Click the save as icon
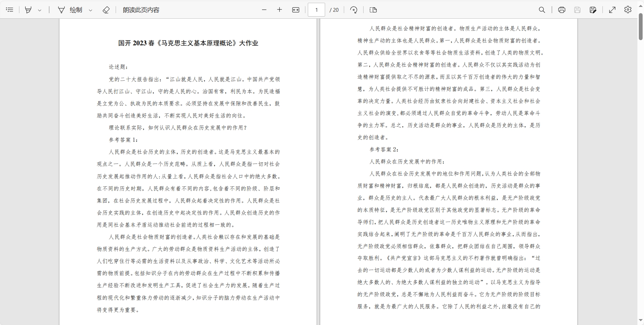 click(593, 10)
